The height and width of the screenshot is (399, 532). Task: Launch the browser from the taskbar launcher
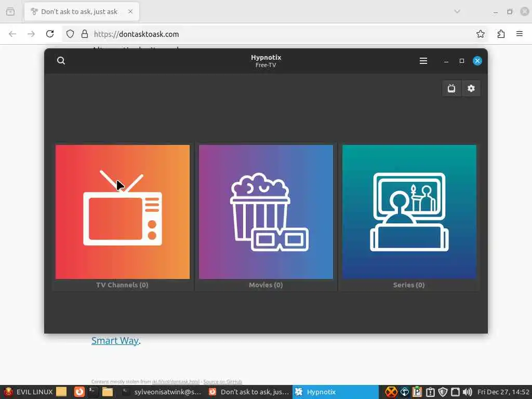79,392
